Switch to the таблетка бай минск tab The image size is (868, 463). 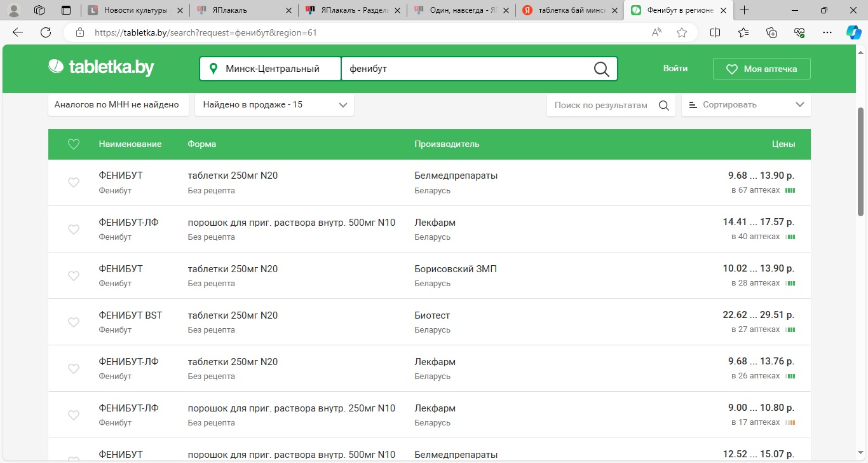pyautogui.click(x=569, y=10)
